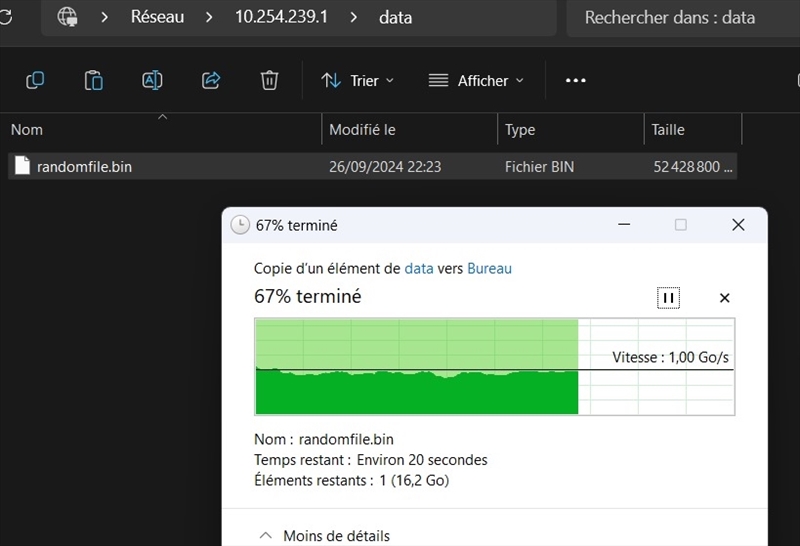Click the Réseau breadcrumb segment
The image size is (800, 546).
tap(157, 17)
